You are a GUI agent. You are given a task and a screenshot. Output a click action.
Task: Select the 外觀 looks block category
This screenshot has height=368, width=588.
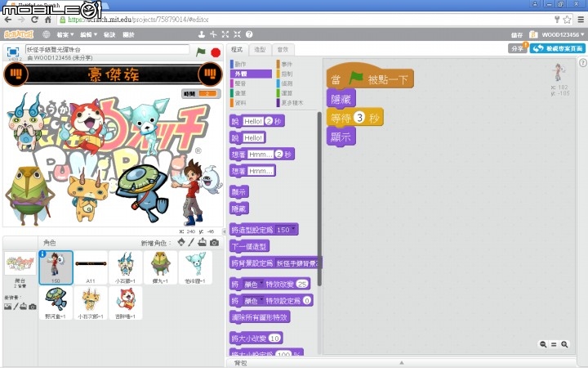(251, 74)
